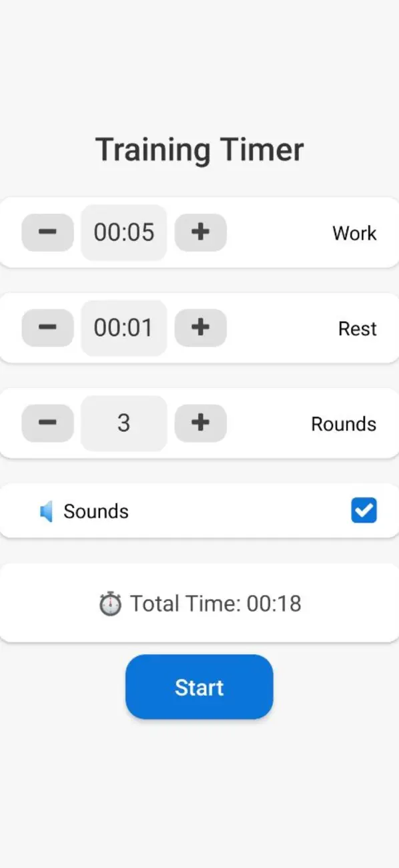
Task: Click the Work label on the first row
Action: pos(354,232)
